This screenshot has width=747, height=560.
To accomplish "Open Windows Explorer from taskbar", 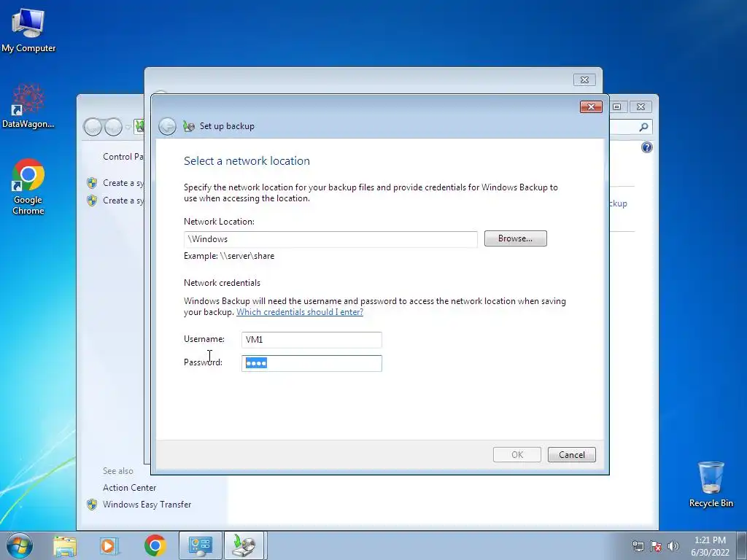I will (x=65, y=545).
